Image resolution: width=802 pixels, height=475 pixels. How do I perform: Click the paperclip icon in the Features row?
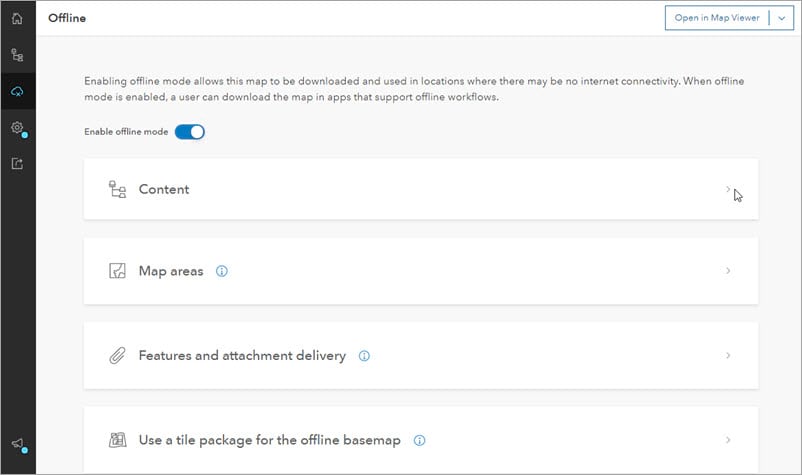pyautogui.click(x=117, y=355)
